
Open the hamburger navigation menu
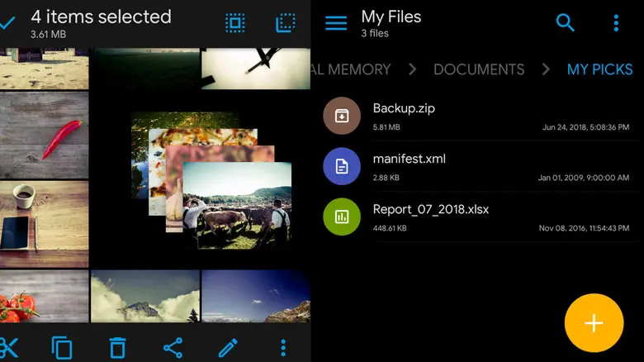pos(336,22)
